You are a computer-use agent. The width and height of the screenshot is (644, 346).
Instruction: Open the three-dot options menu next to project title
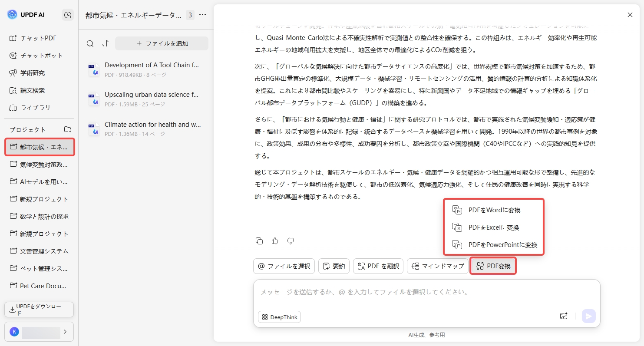click(x=202, y=14)
